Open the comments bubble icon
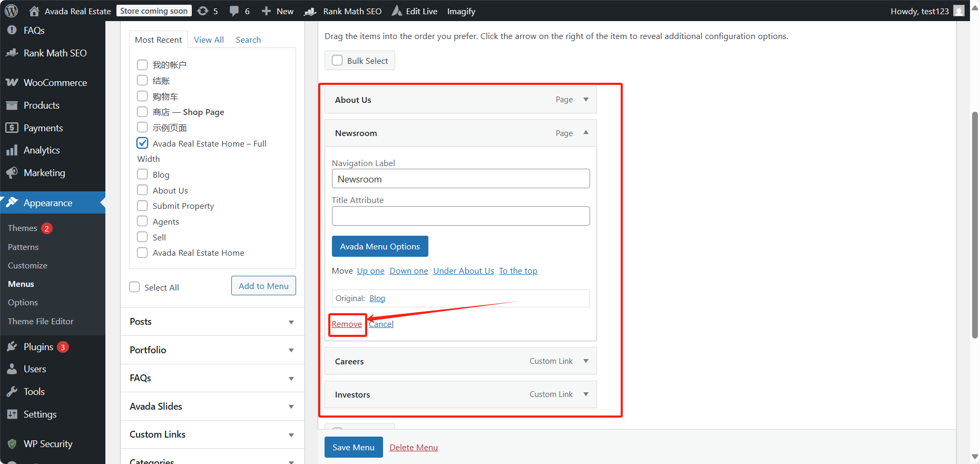The height and width of the screenshot is (464, 980). (x=234, y=11)
